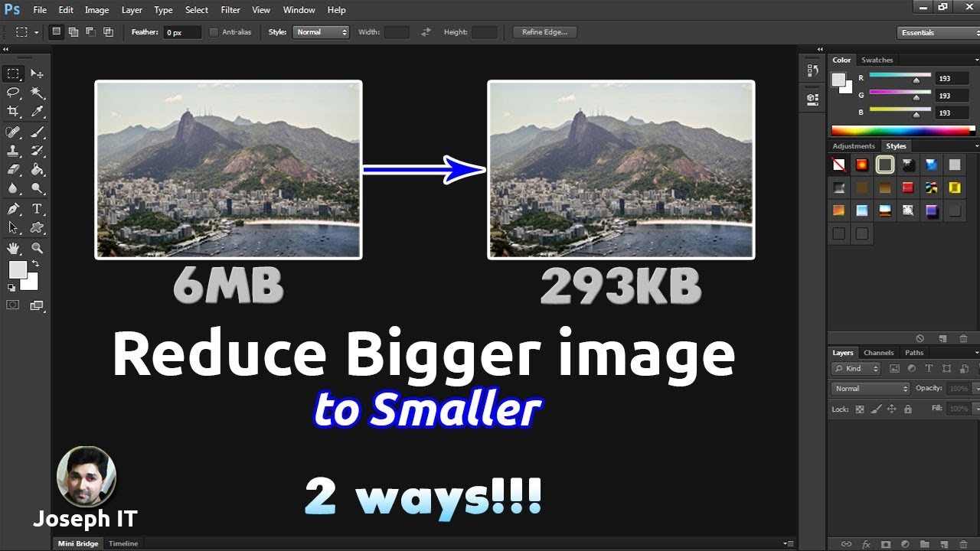Viewport: 980px width, 551px height.
Task: Select the New selection mode button
Action: (x=56, y=32)
